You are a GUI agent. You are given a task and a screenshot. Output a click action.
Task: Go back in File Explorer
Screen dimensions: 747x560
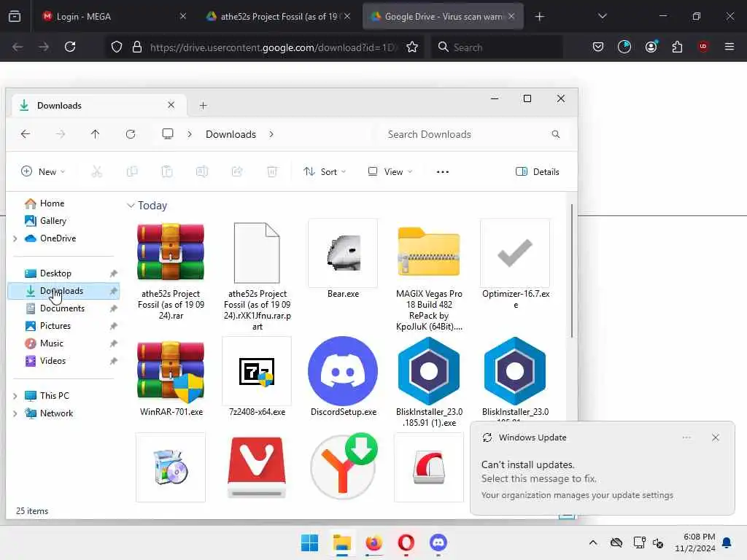pyautogui.click(x=26, y=134)
